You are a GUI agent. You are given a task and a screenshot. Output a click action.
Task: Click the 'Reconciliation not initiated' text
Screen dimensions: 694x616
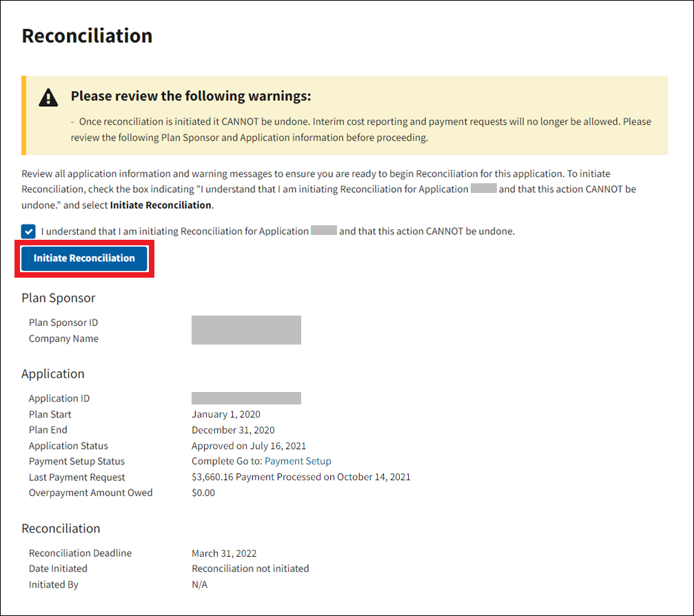tap(250, 568)
